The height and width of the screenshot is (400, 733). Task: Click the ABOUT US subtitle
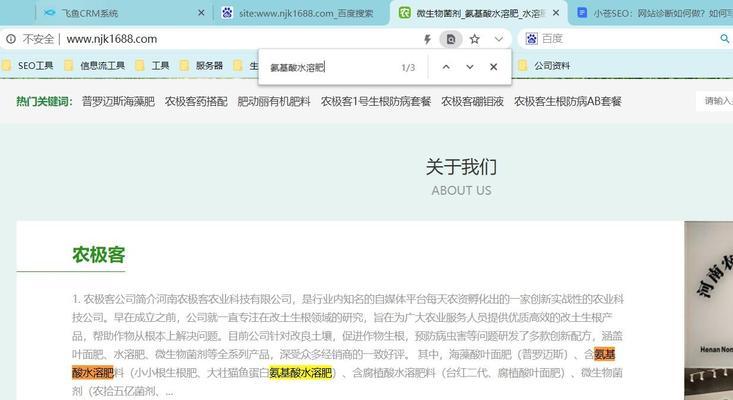point(461,191)
